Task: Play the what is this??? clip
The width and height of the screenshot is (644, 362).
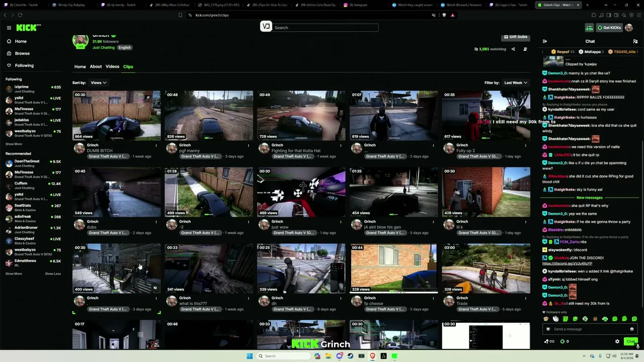Action: 209,268
